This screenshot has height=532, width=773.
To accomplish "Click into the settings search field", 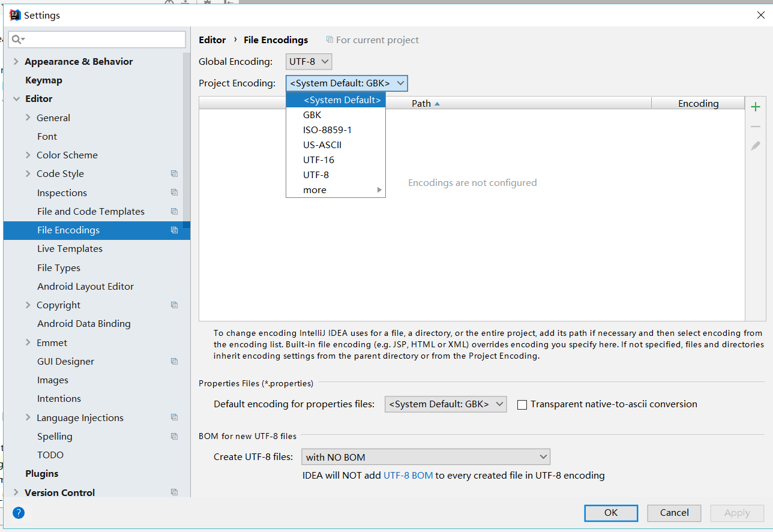I will (x=97, y=40).
